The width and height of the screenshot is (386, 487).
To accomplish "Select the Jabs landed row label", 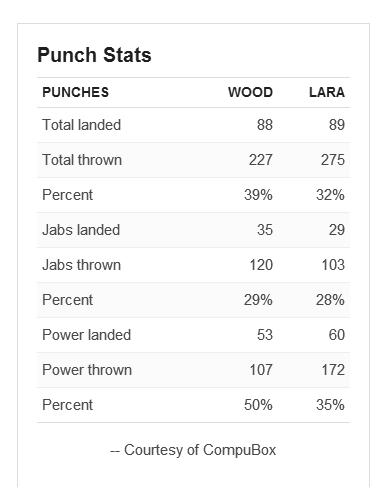I will pyautogui.click(x=81, y=230).
